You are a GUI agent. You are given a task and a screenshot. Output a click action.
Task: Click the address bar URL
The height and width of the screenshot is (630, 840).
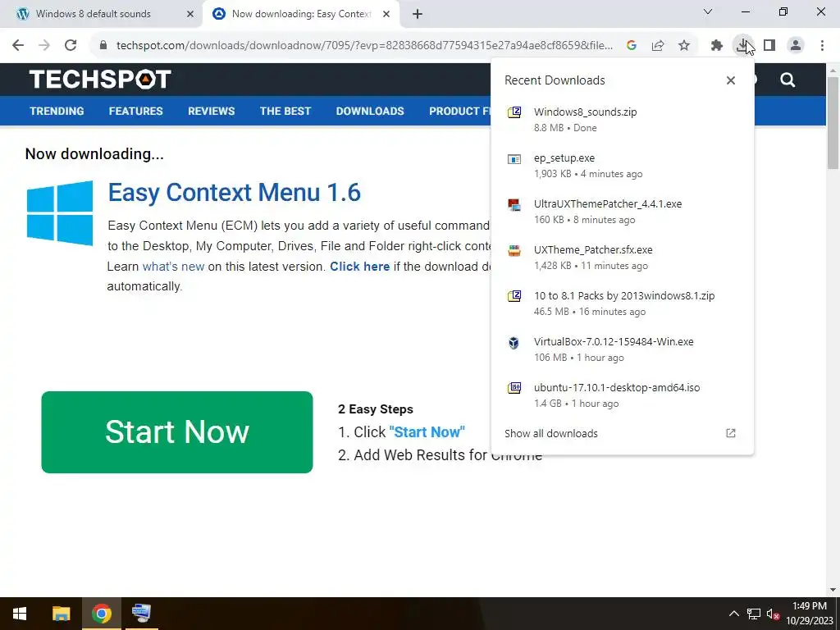tap(364, 46)
